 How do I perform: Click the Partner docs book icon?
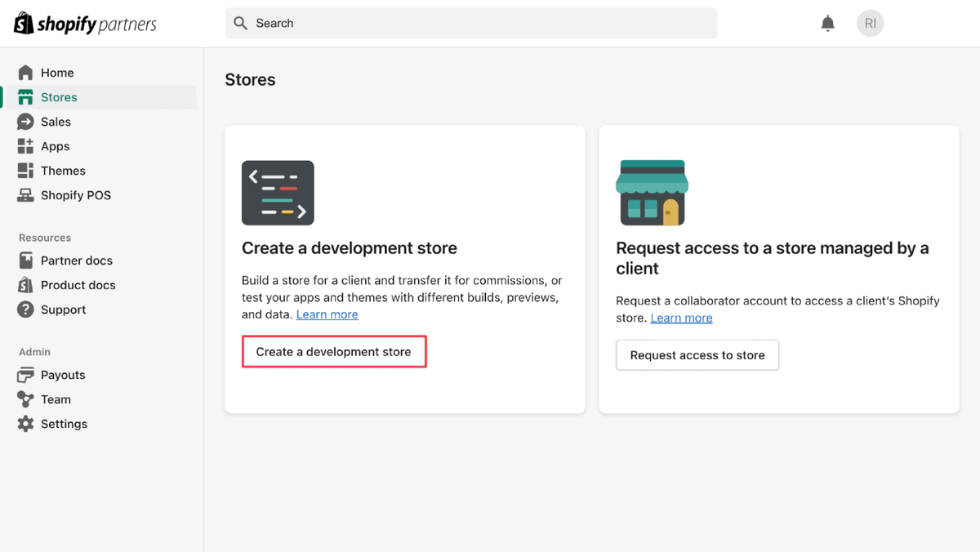(27, 260)
